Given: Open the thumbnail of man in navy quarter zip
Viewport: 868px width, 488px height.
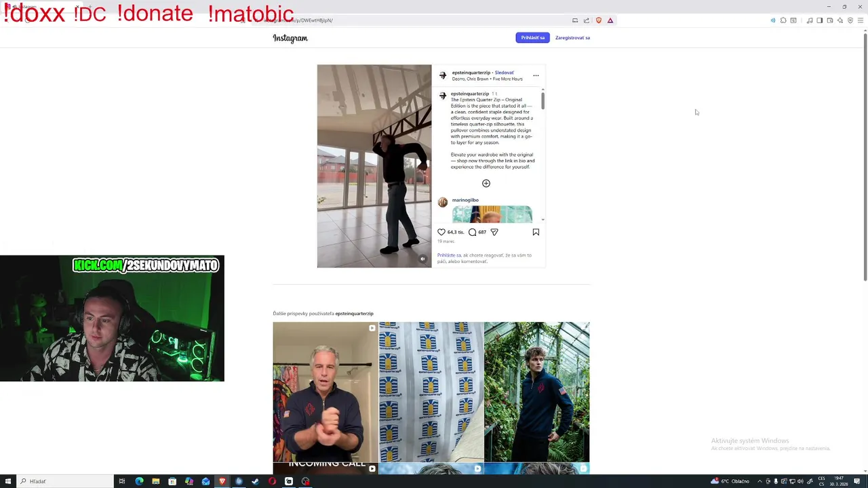Looking at the screenshot, I should click(x=325, y=392).
